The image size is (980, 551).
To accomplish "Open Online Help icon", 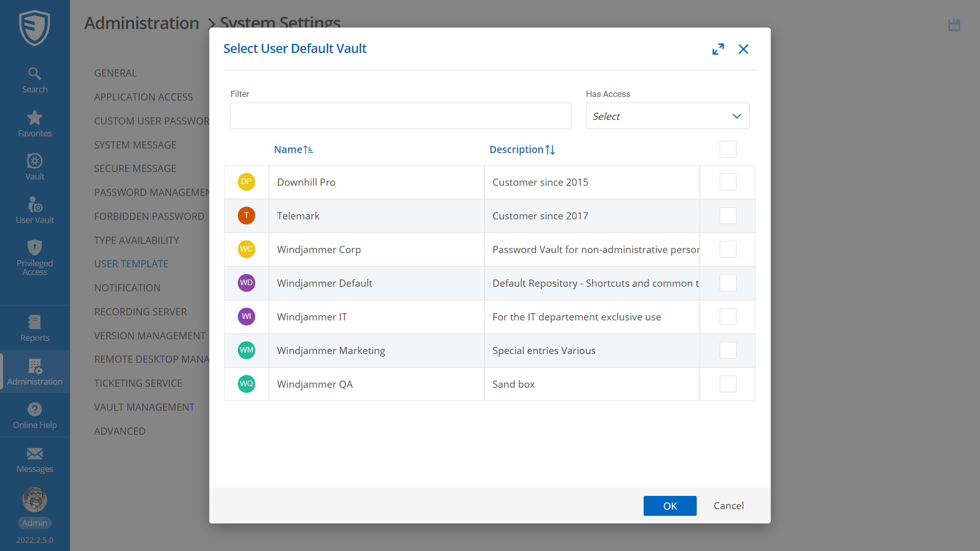I will coord(35,416).
